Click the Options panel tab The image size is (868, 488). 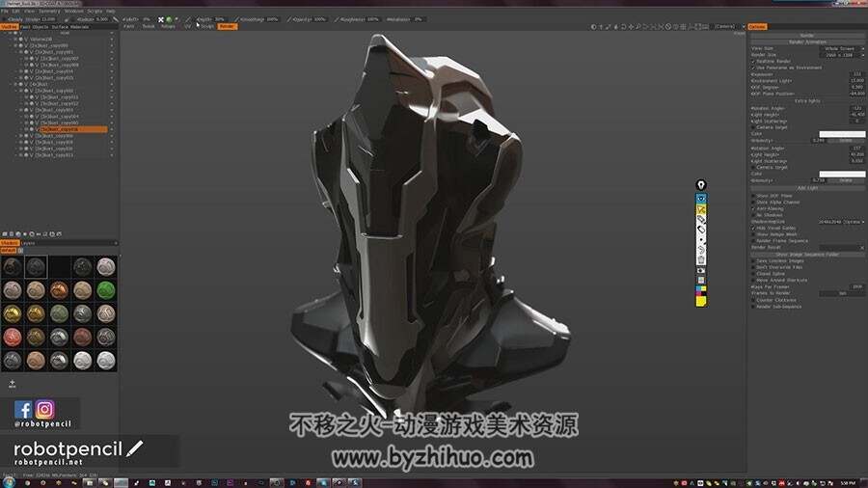pos(757,27)
